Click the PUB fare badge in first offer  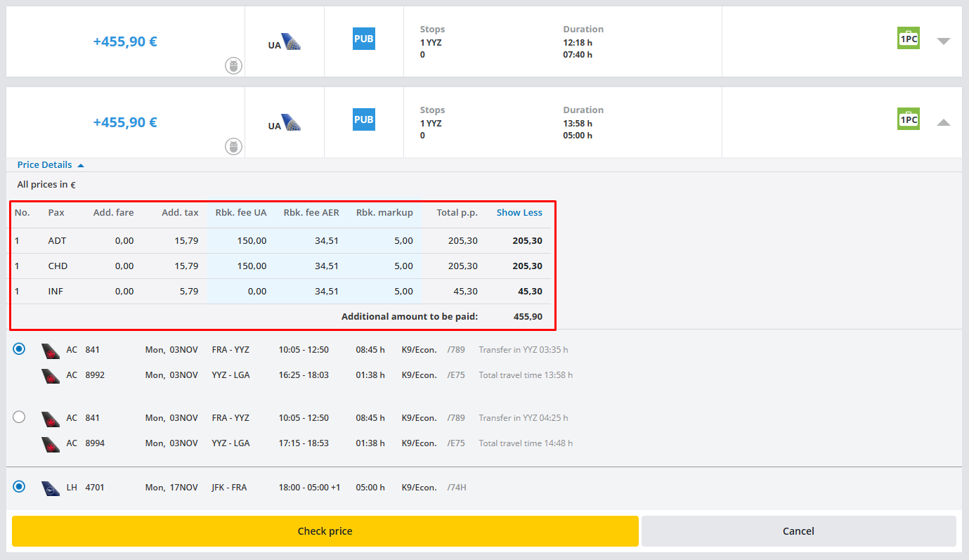click(363, 39)
